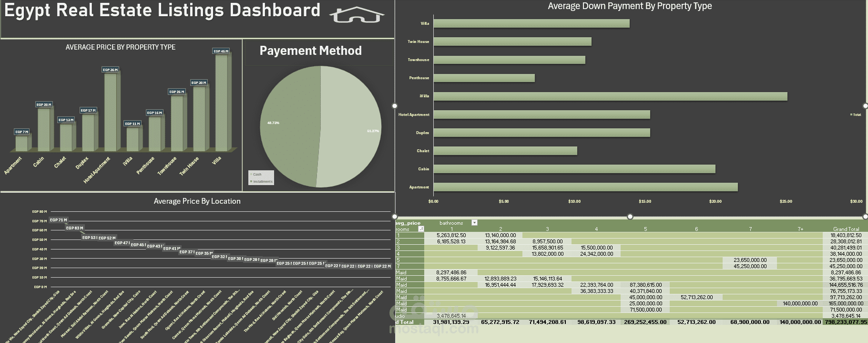Screen dimensions: 868x343
Task: Click the 'EGP 11 M' data label
Action: pyautogui.click(x=132, y=124)
